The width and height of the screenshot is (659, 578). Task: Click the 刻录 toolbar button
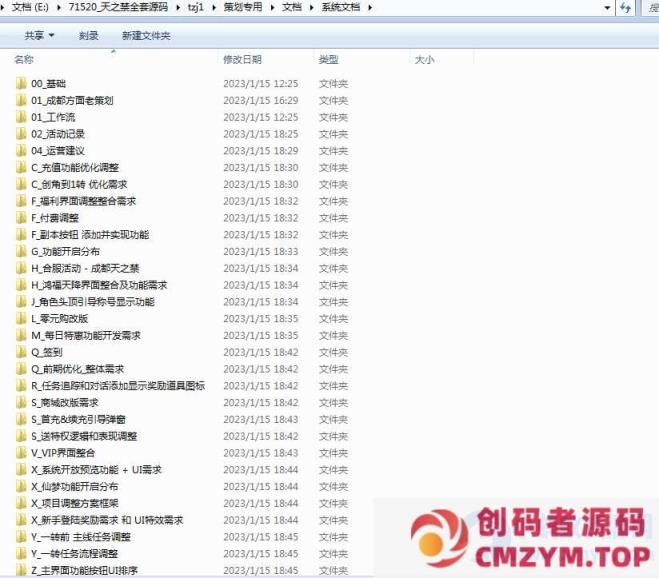tap(89, 36)
